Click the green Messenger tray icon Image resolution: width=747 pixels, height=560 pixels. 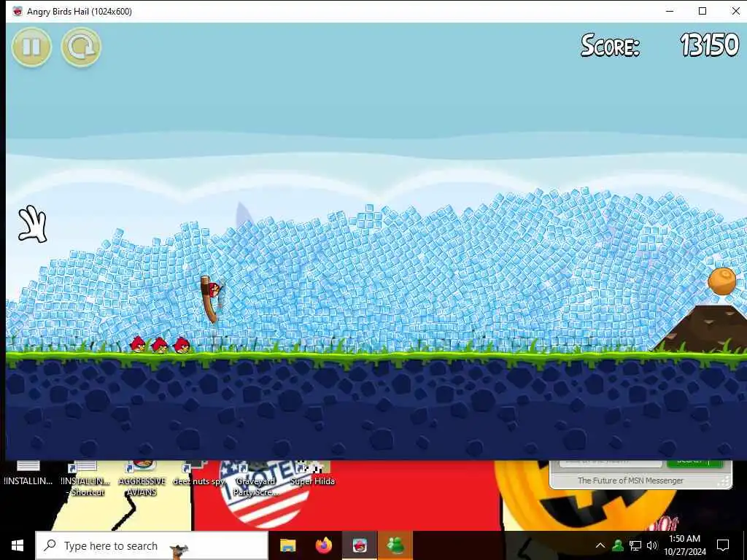pyautogui.click(x=618, y=545)
